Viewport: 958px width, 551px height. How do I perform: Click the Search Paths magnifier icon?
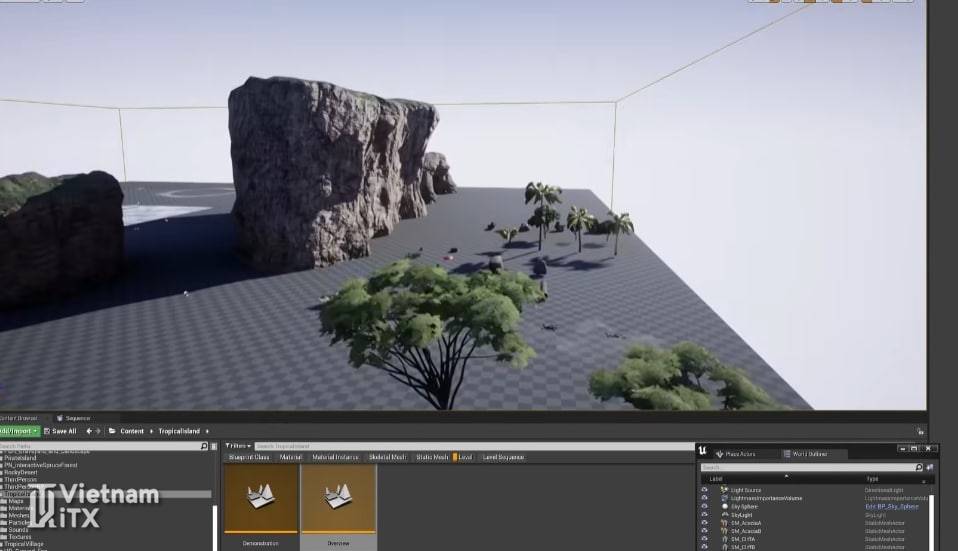click(204, 447)
